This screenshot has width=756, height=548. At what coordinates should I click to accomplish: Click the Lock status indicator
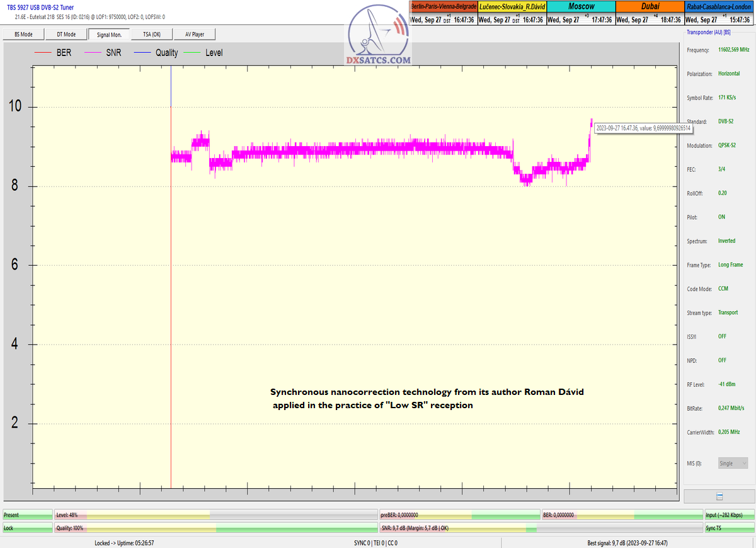click(x=28, y=528)
